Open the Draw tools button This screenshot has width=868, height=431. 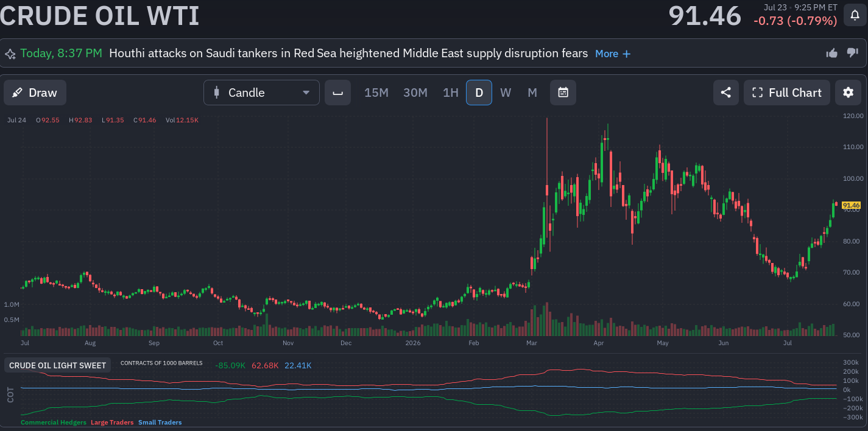35,93
